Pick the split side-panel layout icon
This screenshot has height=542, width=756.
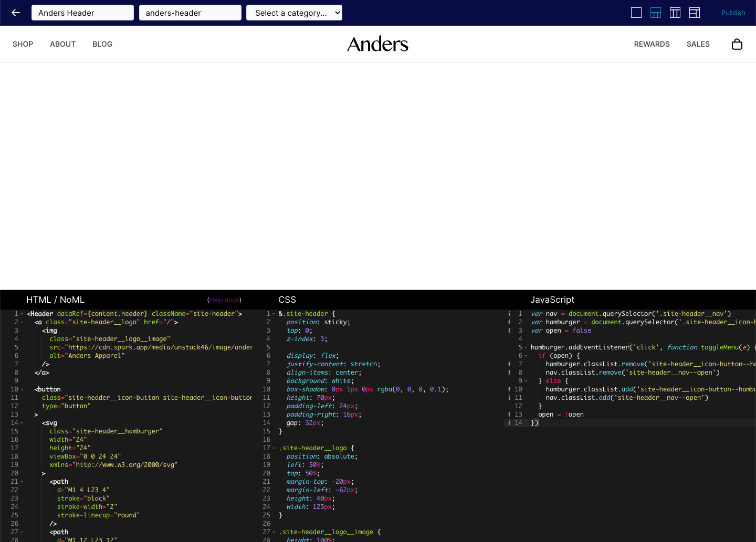(x=695, y=13)
